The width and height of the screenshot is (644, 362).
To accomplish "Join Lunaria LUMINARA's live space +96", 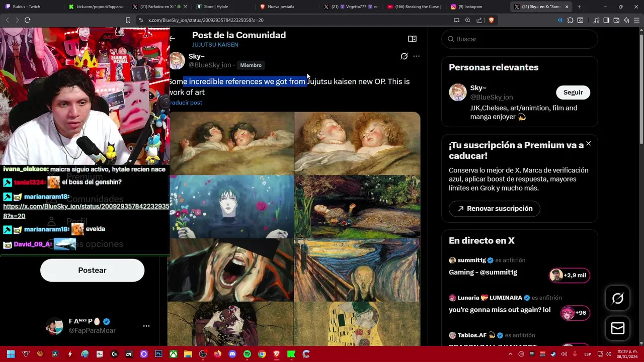I will click(x=574, y=313).
